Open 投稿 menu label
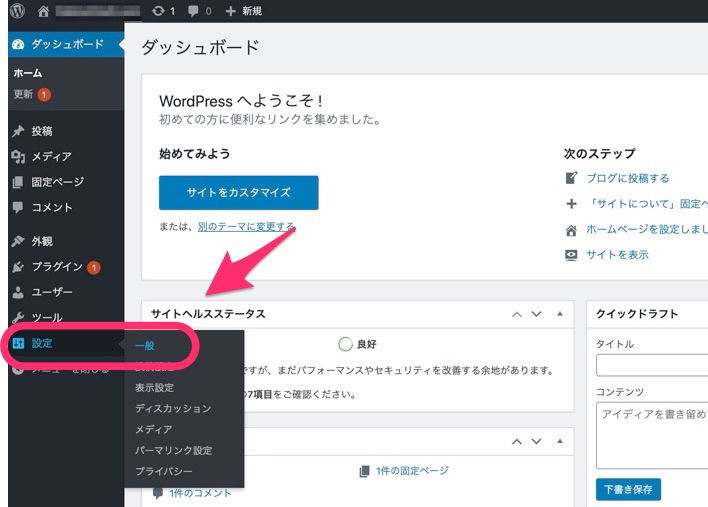 [42, 131]
